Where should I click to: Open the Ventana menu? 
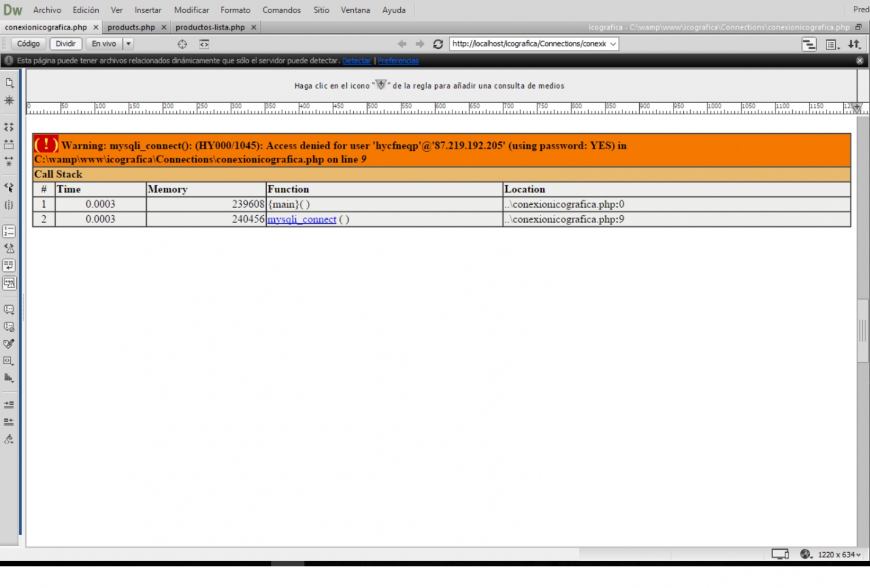356,10
